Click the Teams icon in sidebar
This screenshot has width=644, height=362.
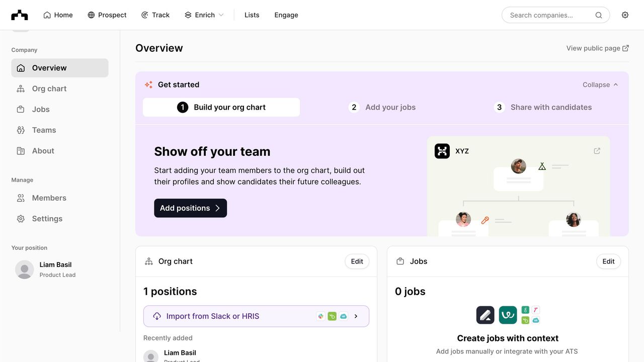[21, 130]
